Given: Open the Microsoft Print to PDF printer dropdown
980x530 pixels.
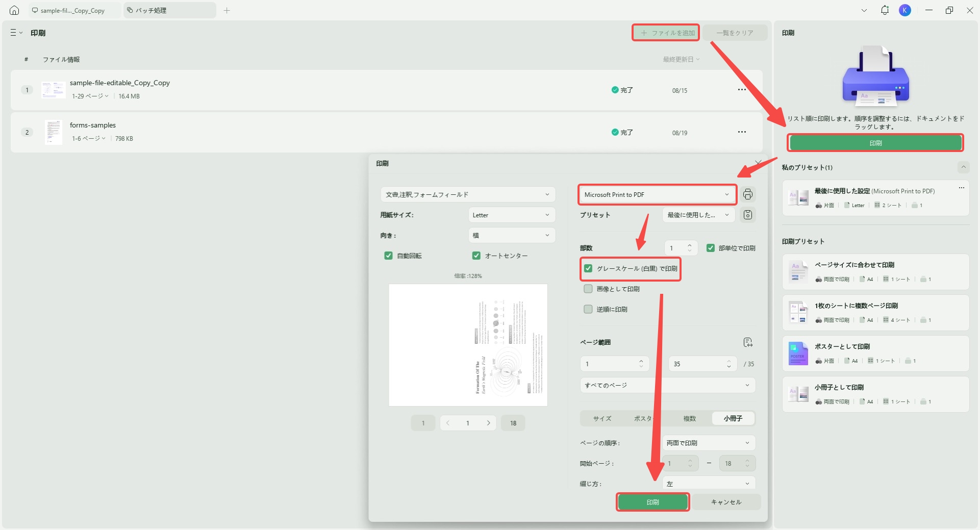Looking at the screenshot, I should click(x=657, y=194).
